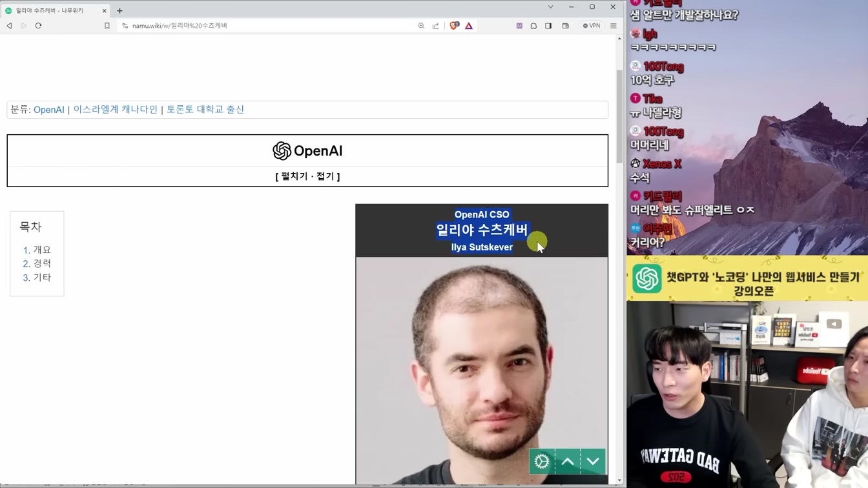Expand the 펼치기 · 접기 OpenAI template
868x488 pixels.
[307, 176]
